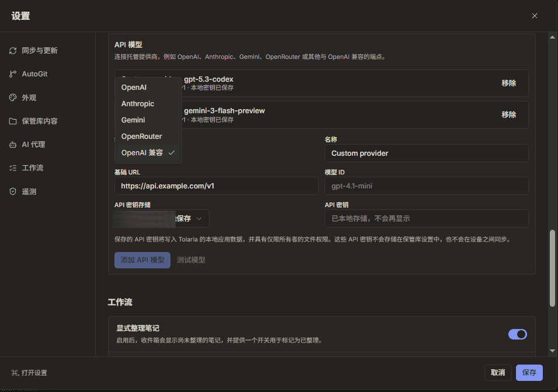Viewport: 558px width, 392px height.
Task: Click the appearance palette icon
Action: click(13, 97)
